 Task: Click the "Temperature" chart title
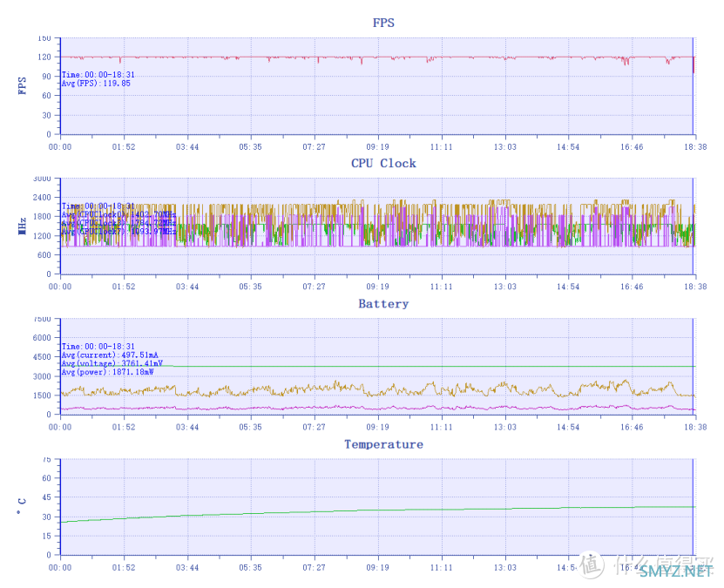click(x=383, y=444)
